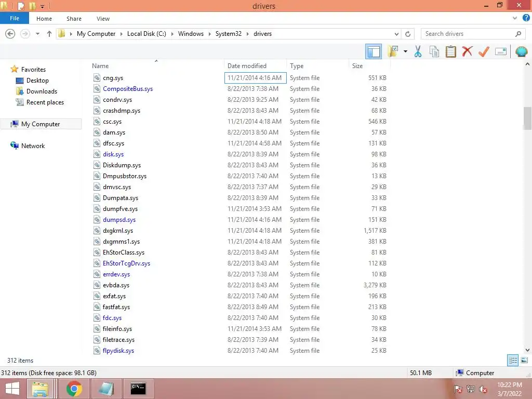Click the fastfat.sys file icon
The height and width of the screenshot is (399, 532).
tap(97, 307)
